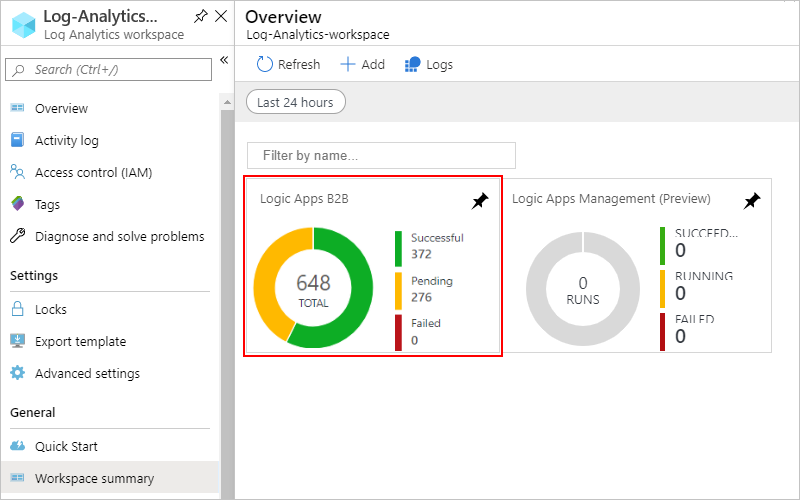The width and height of the screenshot is (800, 500).
Task: Click the Failed 0 count in B2B tile
Action: click(x=414, y=340)
